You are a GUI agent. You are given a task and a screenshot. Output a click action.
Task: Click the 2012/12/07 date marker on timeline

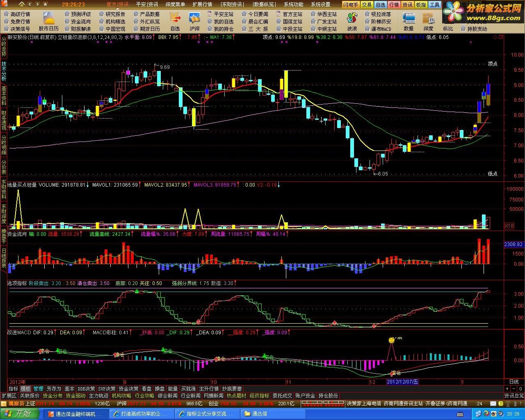pyautogui.click(x=402, y=381)
